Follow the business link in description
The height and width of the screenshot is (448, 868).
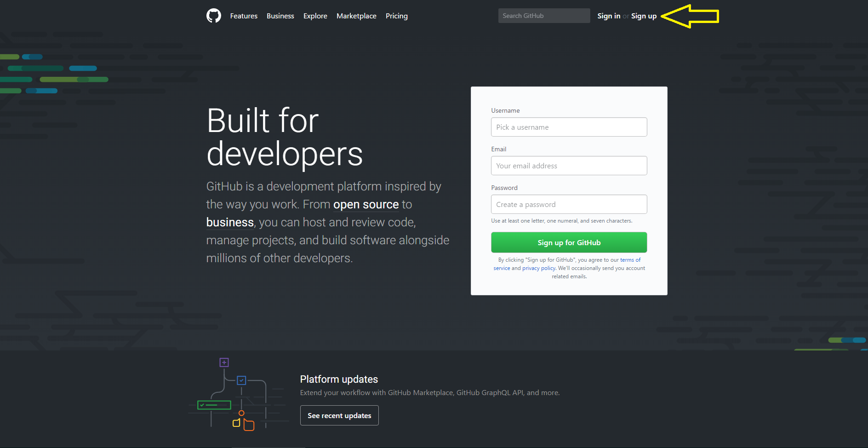coord(230,222)
